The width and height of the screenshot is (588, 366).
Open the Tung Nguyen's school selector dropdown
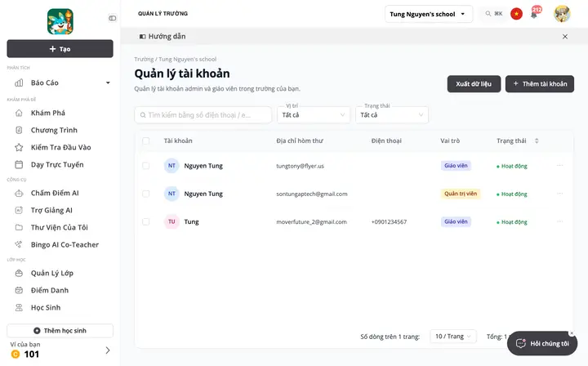(429, 14)
